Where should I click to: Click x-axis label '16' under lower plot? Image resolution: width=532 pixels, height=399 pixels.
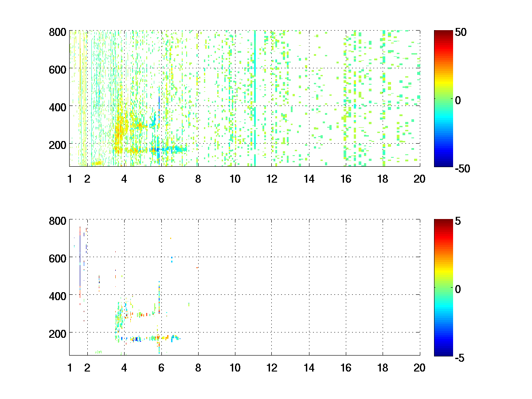click(346, 368)
